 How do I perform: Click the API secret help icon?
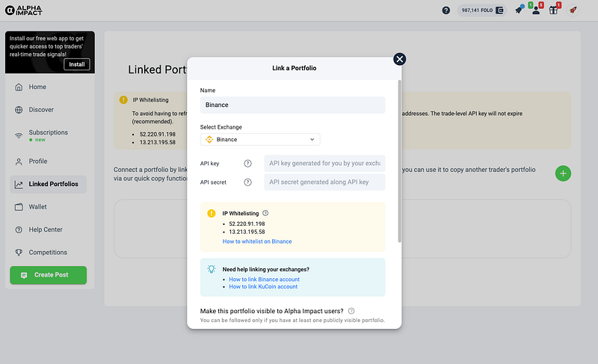pyautogui.click(x=248, y=182)
